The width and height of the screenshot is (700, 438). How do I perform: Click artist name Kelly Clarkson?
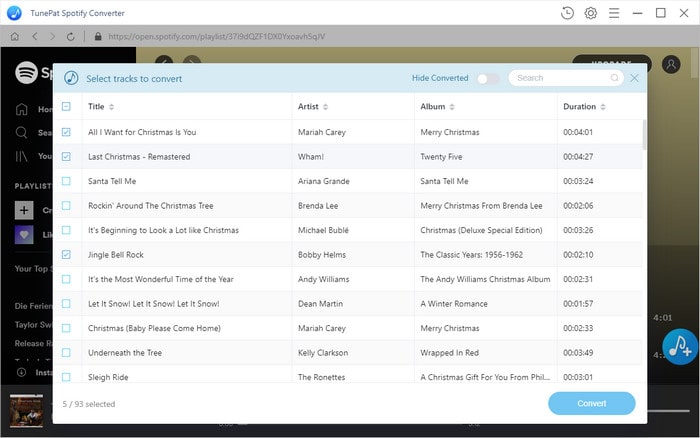(323, 353)
